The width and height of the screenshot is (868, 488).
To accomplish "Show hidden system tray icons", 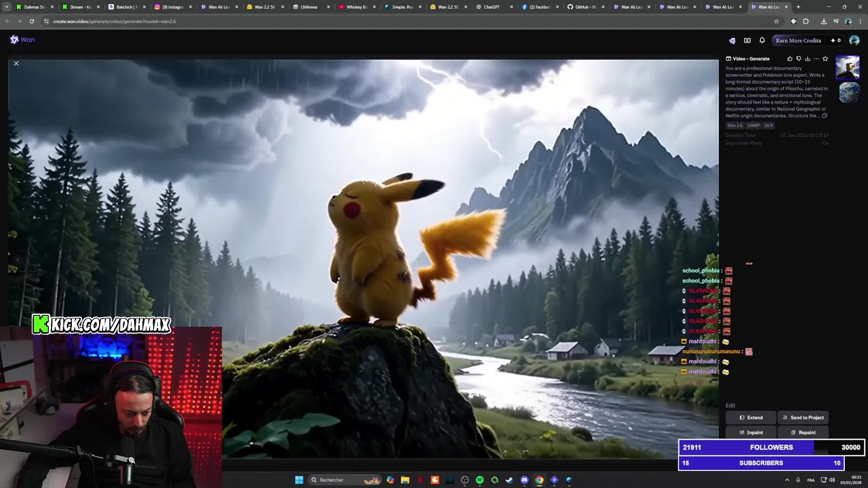I will click(787, 480).
